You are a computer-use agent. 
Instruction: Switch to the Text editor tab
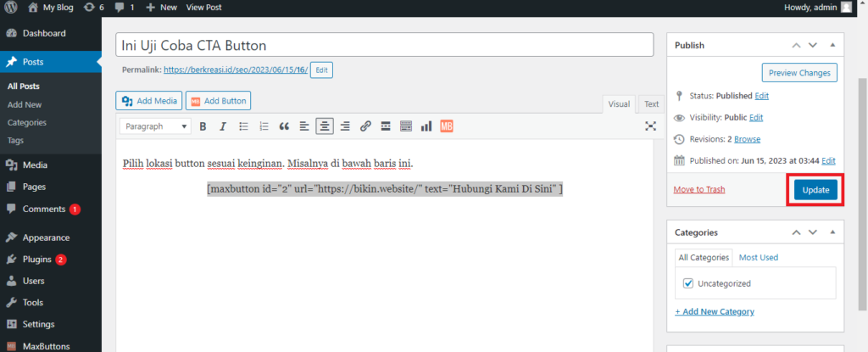(x=652, y=103)
